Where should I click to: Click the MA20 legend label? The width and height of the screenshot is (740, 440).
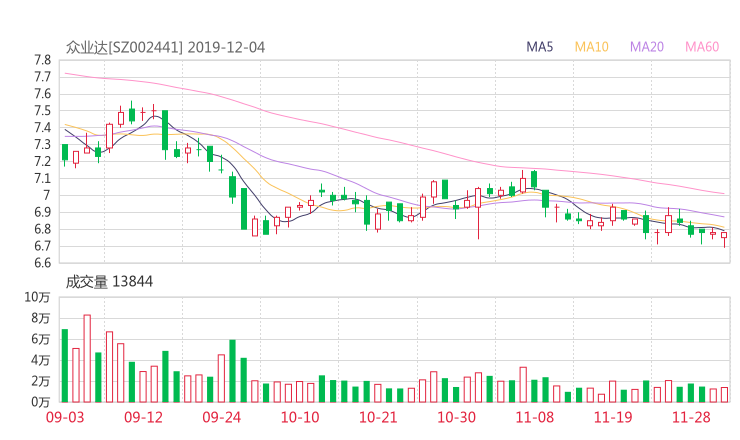tap(647, 47)
